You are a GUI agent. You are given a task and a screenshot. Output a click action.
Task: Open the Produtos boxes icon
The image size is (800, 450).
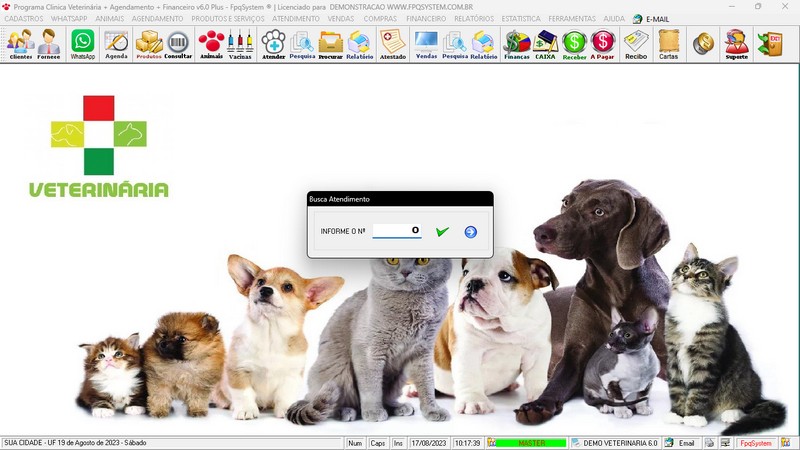click(149, 44)
